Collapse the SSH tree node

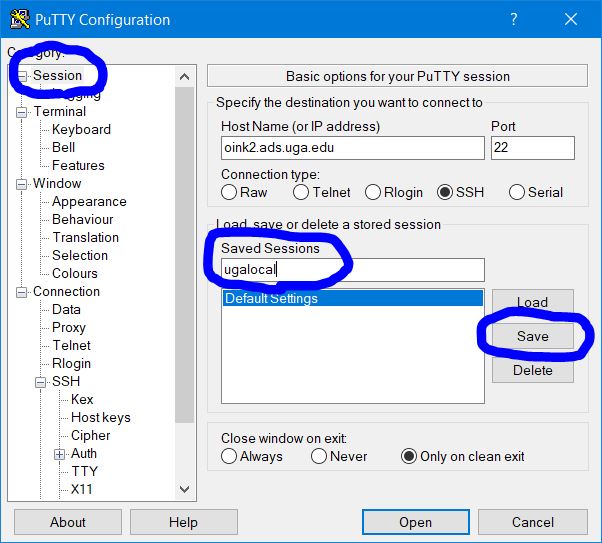[40, 382]
